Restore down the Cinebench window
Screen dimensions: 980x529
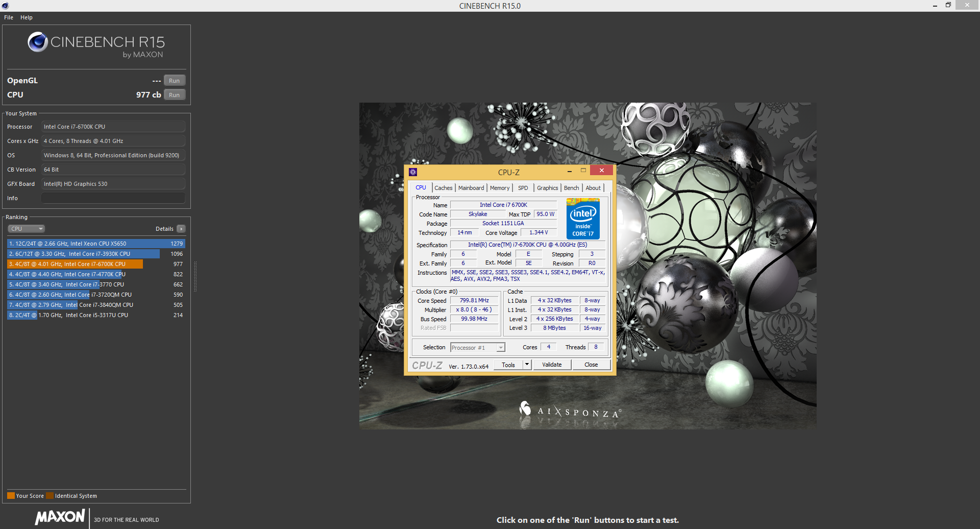pyautogui.click(x=948, y=5)
